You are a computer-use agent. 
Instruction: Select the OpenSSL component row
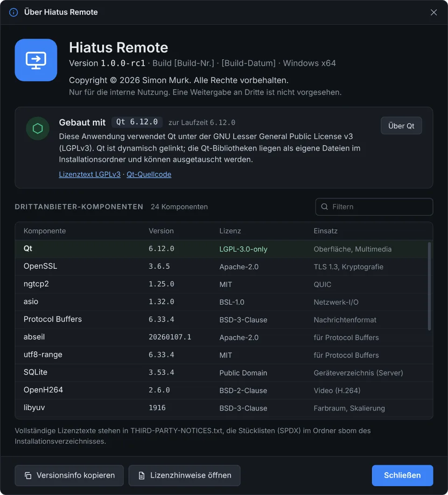point(224,267)
